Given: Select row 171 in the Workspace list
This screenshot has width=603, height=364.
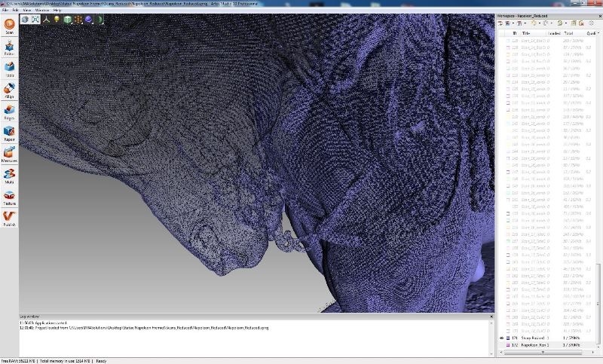Looking at the screenshot, I should [x=548, y=338].
